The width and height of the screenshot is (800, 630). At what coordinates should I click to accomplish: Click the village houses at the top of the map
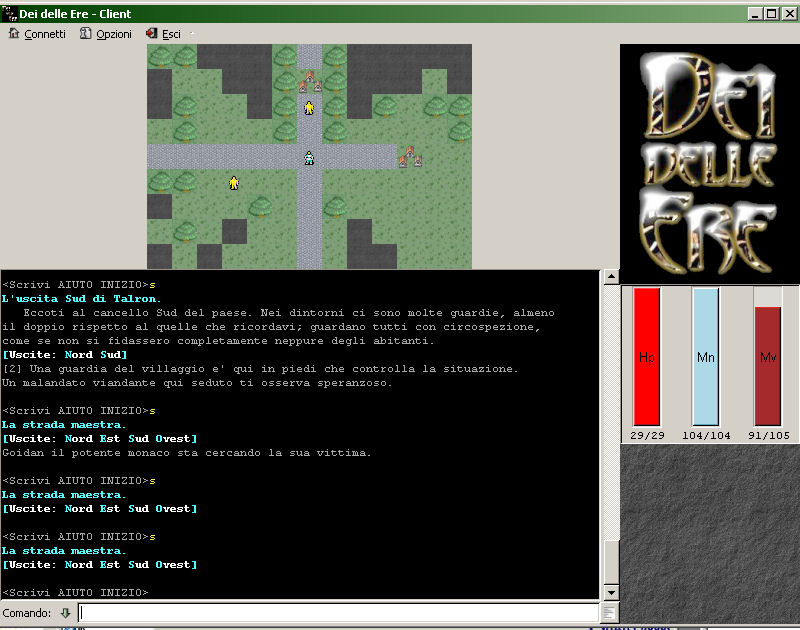tap(310, 81)
